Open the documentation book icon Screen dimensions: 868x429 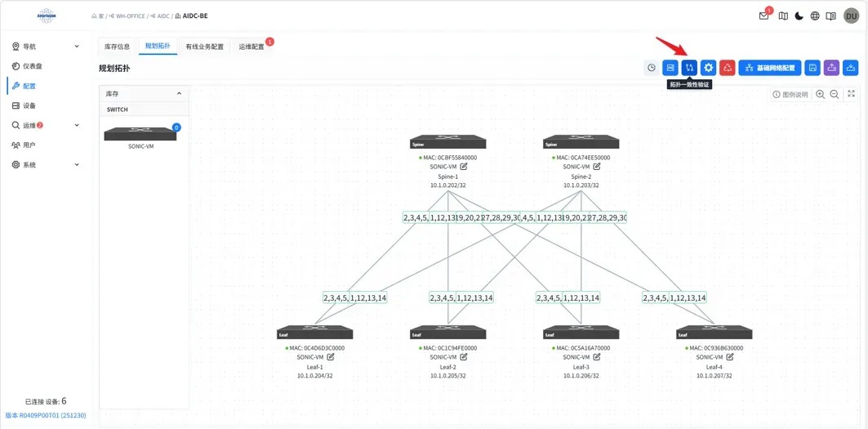click(831, 16)
